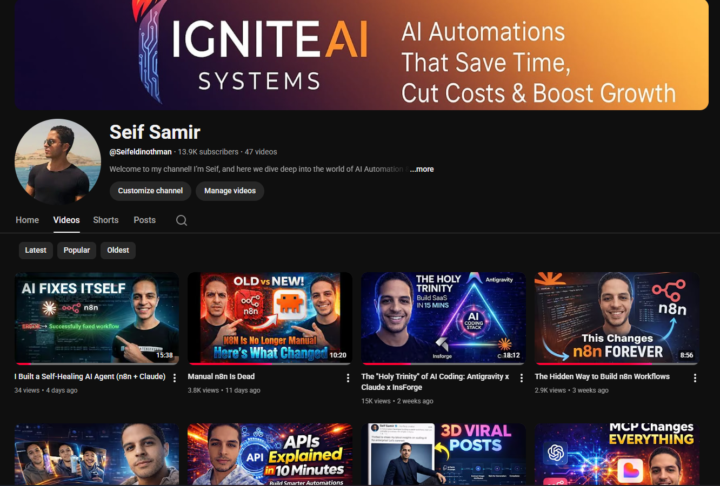Click the @Seifeldinothman channel handle
The height and width of the screenshot is (486, 720).
click(141, 152)
